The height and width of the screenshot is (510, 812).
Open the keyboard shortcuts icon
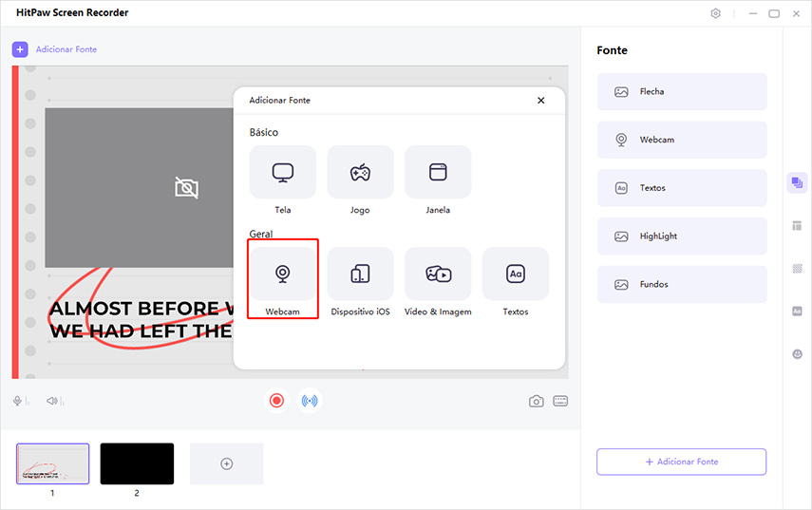point(560,401)
